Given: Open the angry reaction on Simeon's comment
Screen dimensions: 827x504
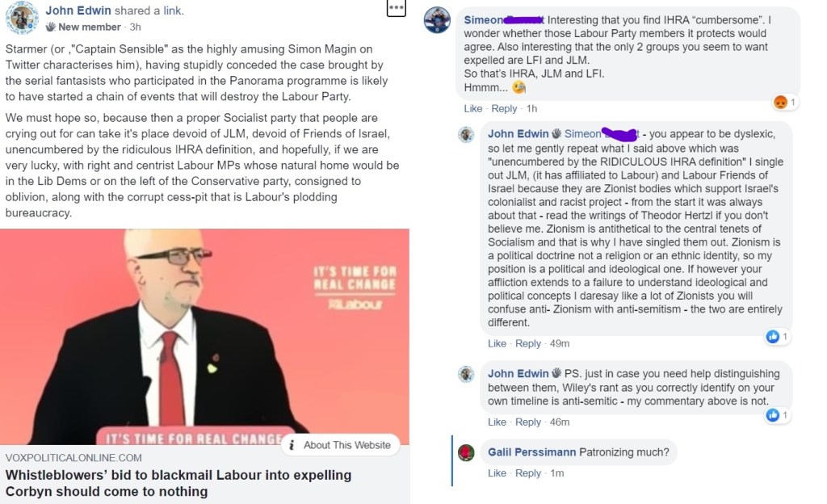Looking at the screenshot, I should point(780,102).
